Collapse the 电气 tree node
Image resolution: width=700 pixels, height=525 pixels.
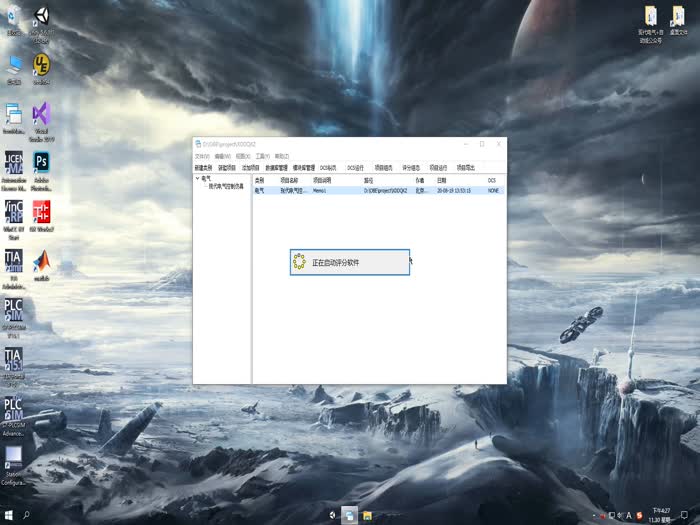(197, 179)
